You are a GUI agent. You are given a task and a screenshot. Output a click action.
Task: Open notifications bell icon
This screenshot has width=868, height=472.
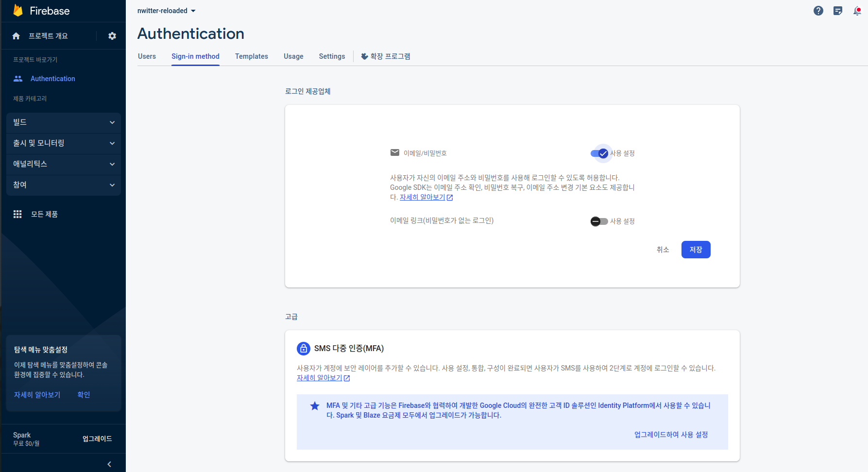coord(857,11)
